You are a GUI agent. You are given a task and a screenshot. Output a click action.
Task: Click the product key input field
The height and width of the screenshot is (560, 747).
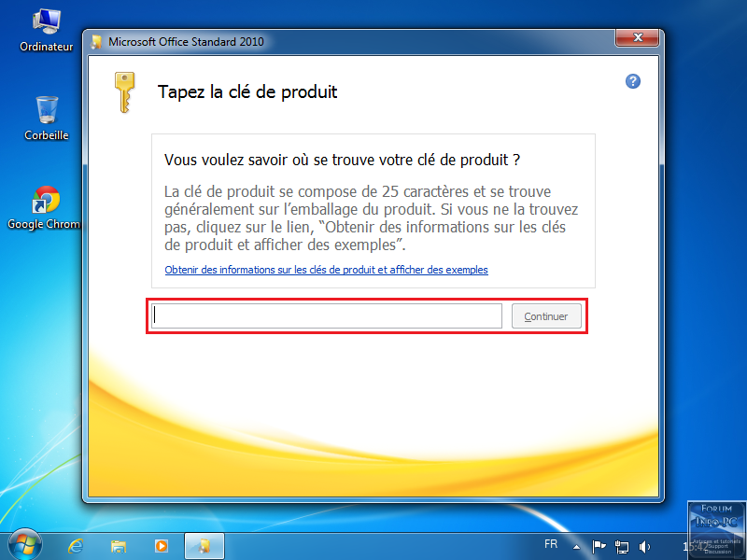(x=327, y=316)
